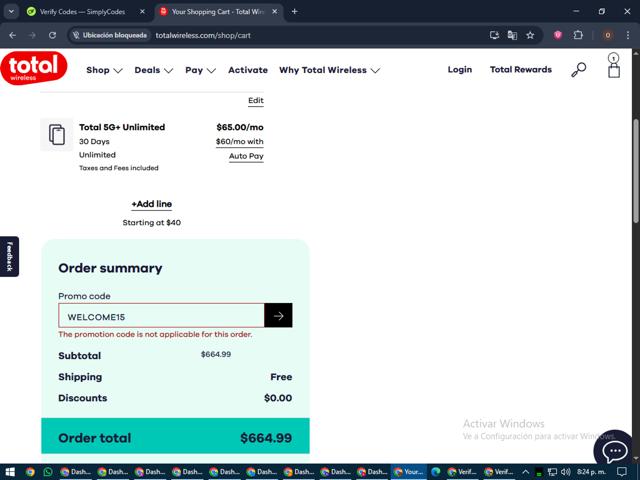Bookmark this page with the star icon
This screenshot has width=640, height=480.
[x=530, y=36]
